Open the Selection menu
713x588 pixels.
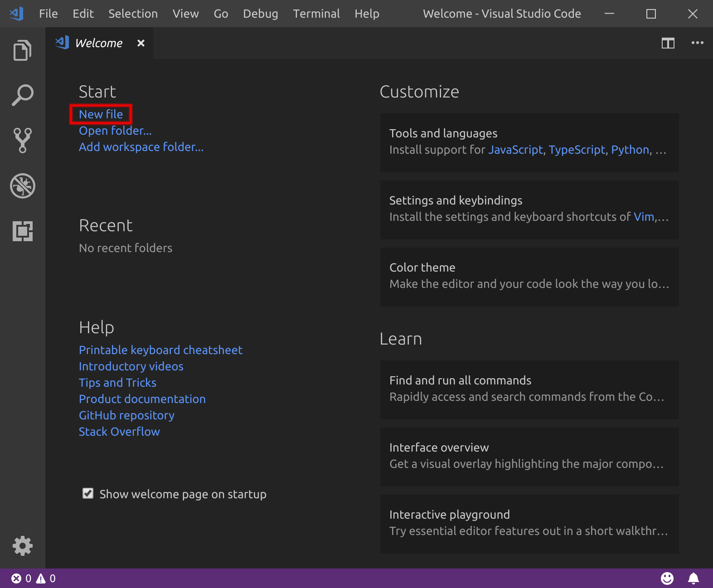click(x=133, y=14)
